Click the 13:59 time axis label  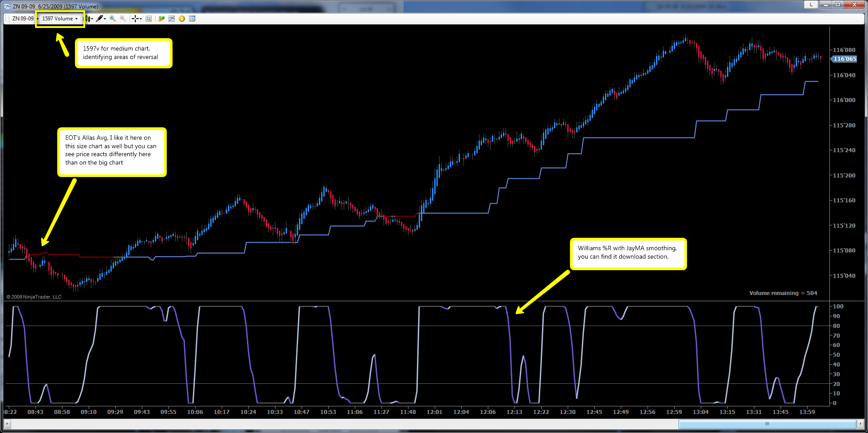tap(807, 412)
